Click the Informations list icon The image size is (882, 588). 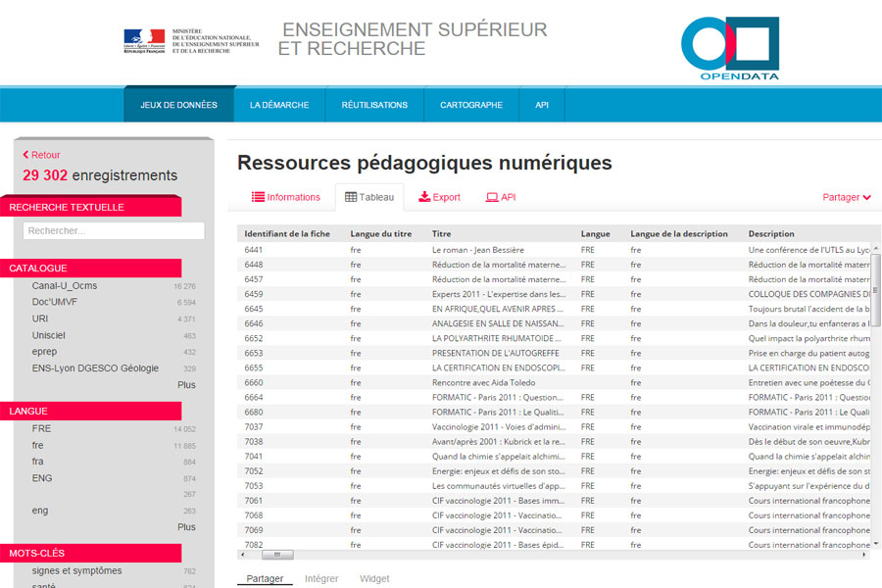tap(258, 197)
